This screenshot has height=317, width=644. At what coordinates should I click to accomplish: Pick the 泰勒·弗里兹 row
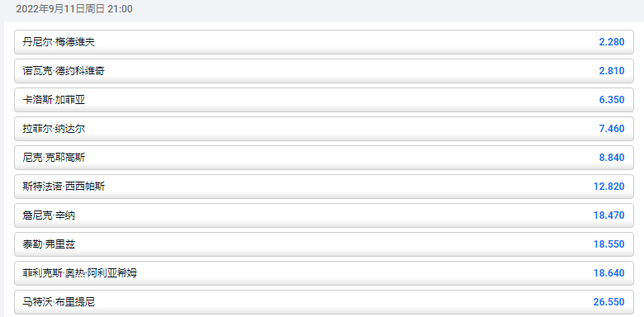[324, 244]
